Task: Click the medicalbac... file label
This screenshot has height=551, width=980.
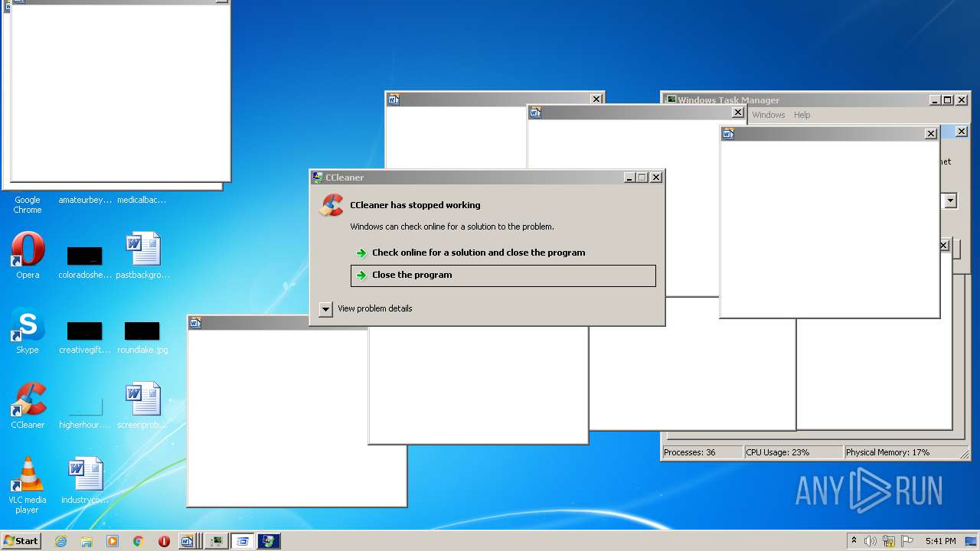Action: (142, 200)
